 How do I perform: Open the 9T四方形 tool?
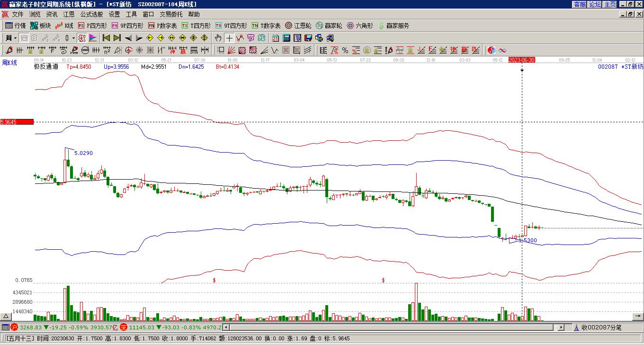pos(231,26)
